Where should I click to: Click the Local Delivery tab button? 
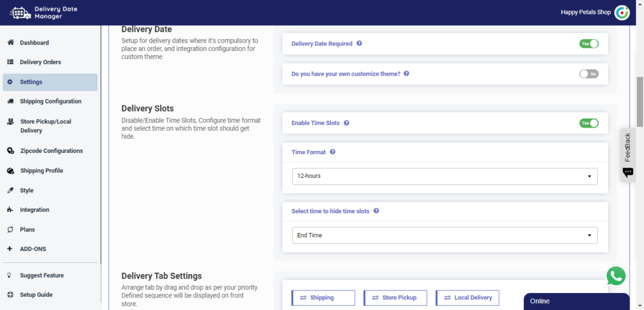pos(468,297)
